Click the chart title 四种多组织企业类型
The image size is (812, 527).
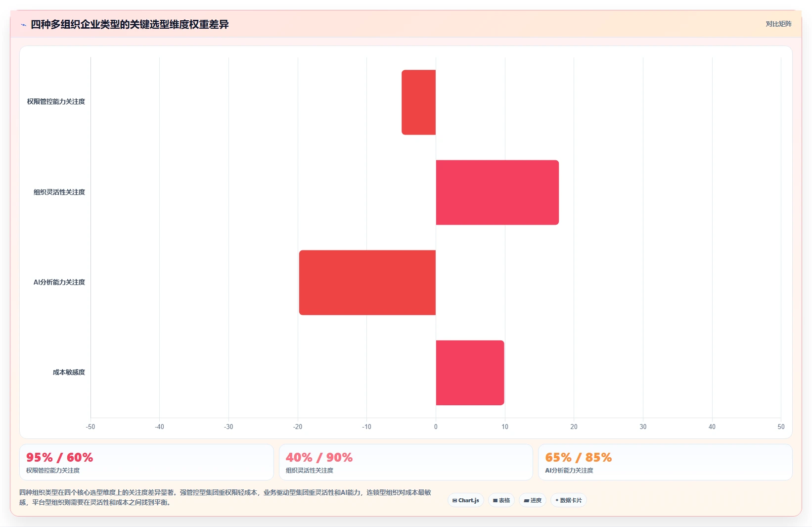click(x=130, y=24)
